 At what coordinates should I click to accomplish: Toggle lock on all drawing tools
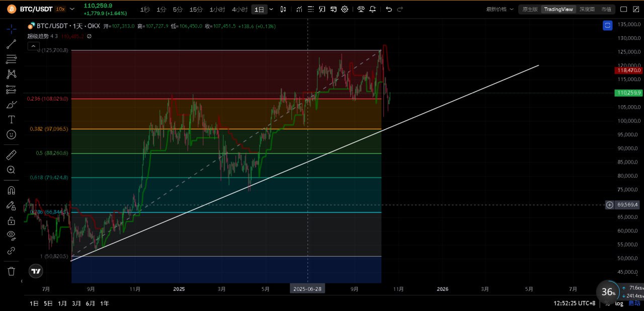point(11,220)
